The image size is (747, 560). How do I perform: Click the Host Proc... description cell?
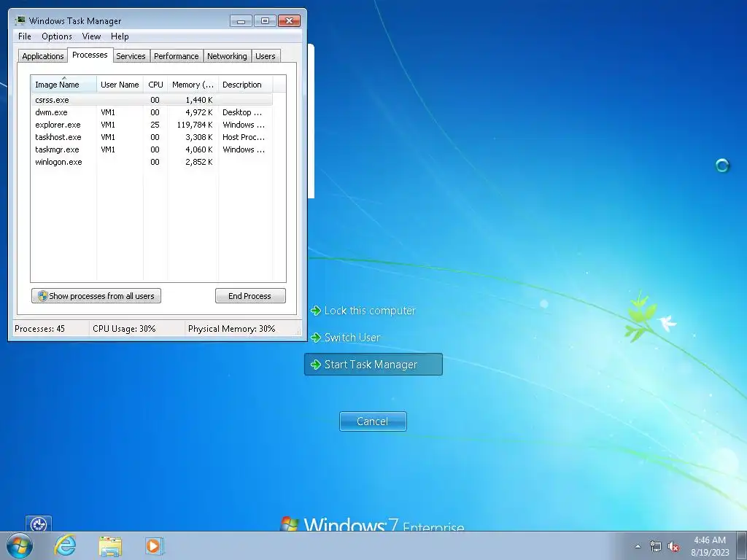pos(244,137)
